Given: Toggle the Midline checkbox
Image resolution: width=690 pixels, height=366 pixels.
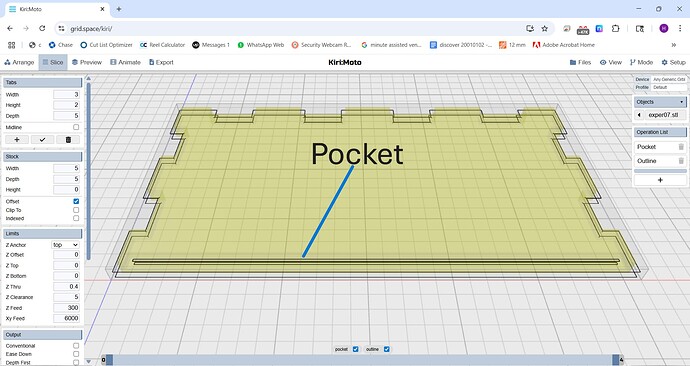Looking at the screenshot, I should tap(76, 127).
